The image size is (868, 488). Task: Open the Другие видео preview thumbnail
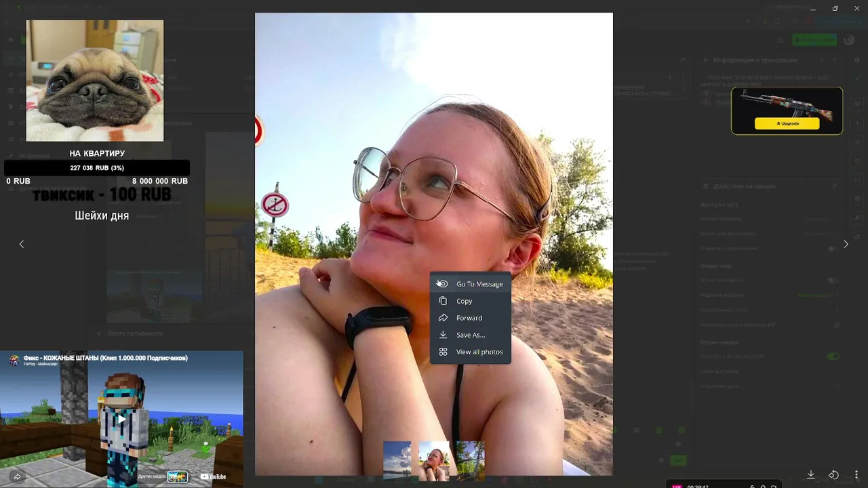coord(178,476)
